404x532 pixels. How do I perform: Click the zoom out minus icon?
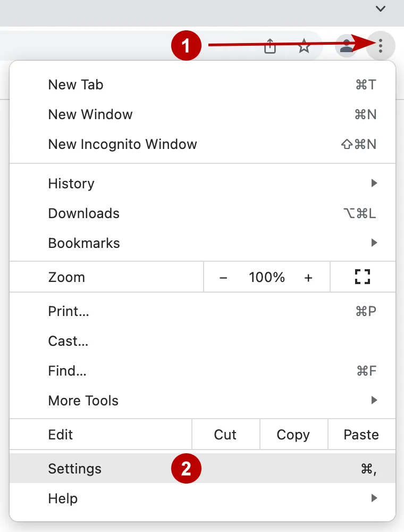[x=223, y=277]
